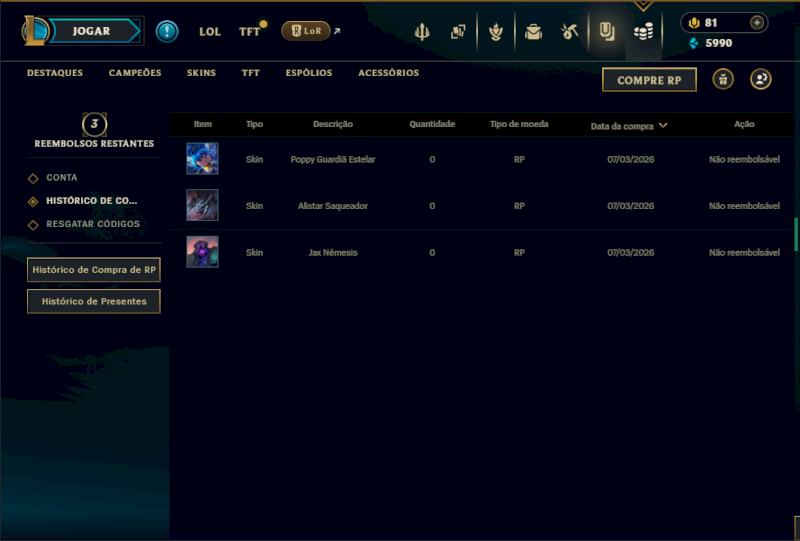Switch to the Espólios tab
The image size is (800, 541).
(309, 73)
